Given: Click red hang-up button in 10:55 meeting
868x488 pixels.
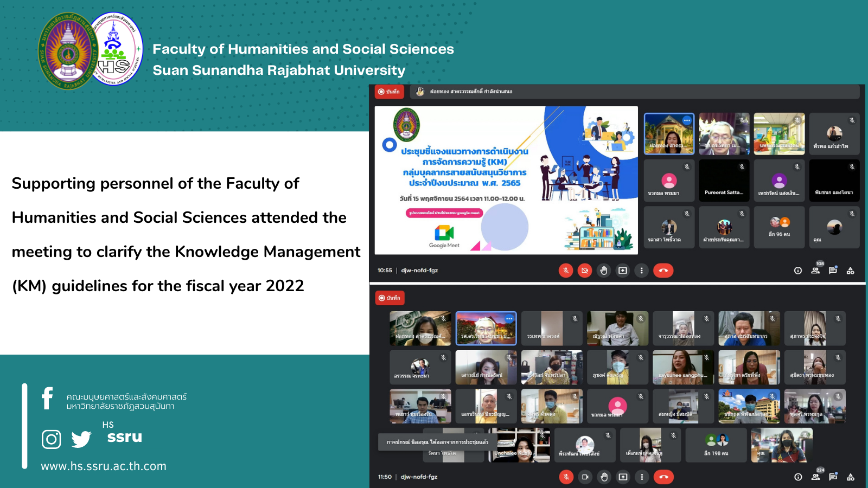Looking at the screenshot, I should [x=663, y=271].
